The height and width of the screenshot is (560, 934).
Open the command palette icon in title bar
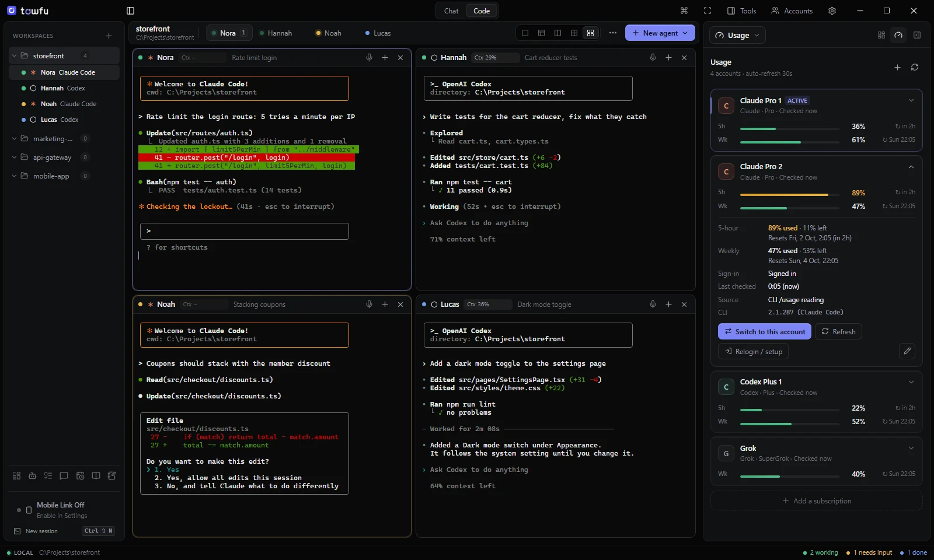(684, 10)
